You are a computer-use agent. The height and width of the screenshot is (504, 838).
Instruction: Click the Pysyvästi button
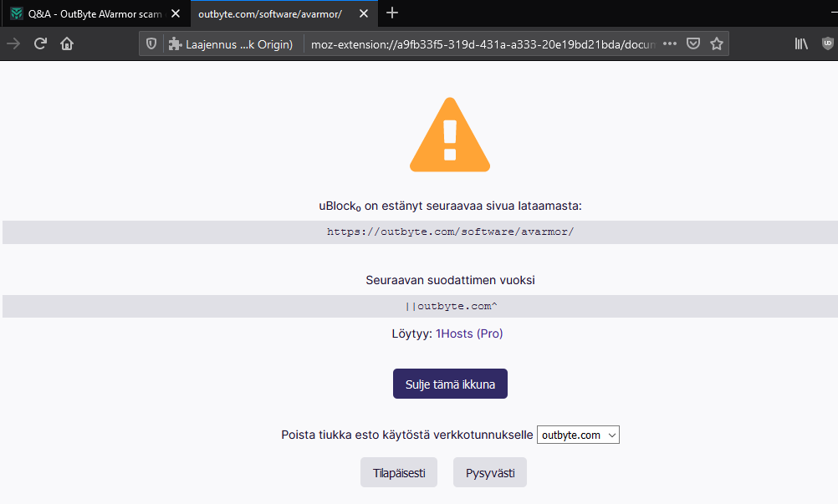490,472
